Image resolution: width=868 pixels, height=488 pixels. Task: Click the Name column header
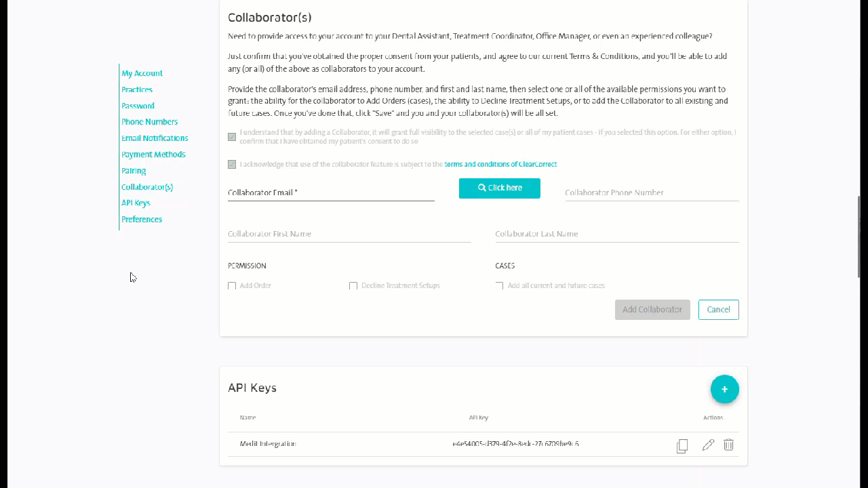tap(248, 418)
